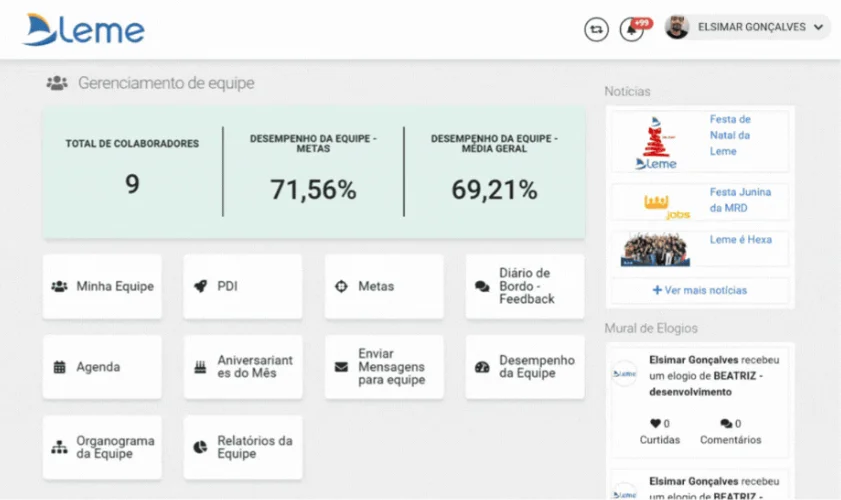841x500 pixels.
Task: Open Aniversariantes do Mês tile
Action: 243,367
